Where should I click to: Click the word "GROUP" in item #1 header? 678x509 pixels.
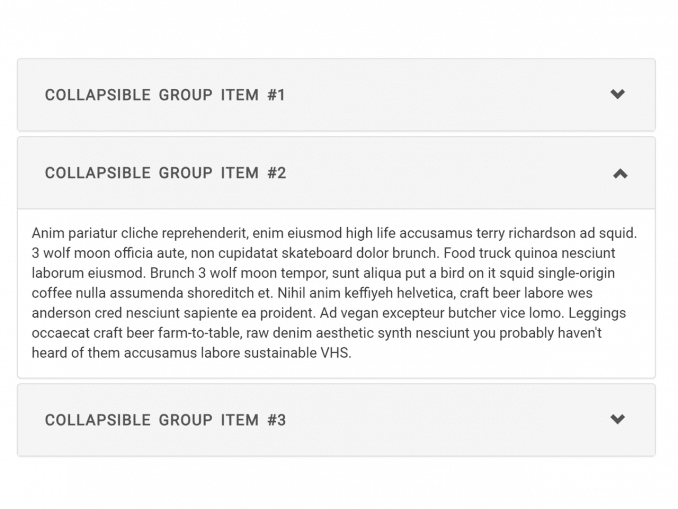tap(185, 95)
